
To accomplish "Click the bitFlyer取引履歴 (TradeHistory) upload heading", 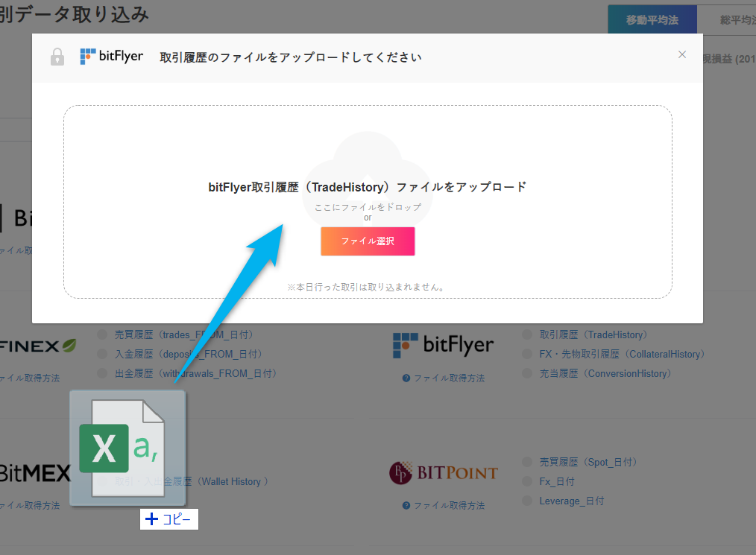I will click(368, 187).
